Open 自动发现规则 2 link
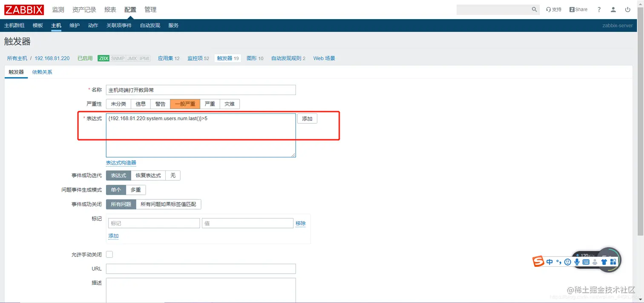The image size is (644, 303). click(288, 58)
